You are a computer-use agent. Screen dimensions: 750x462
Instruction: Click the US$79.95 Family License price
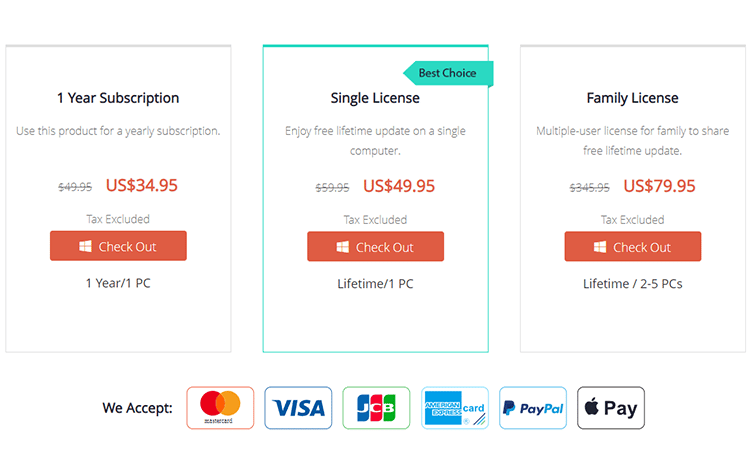[659, 185]
